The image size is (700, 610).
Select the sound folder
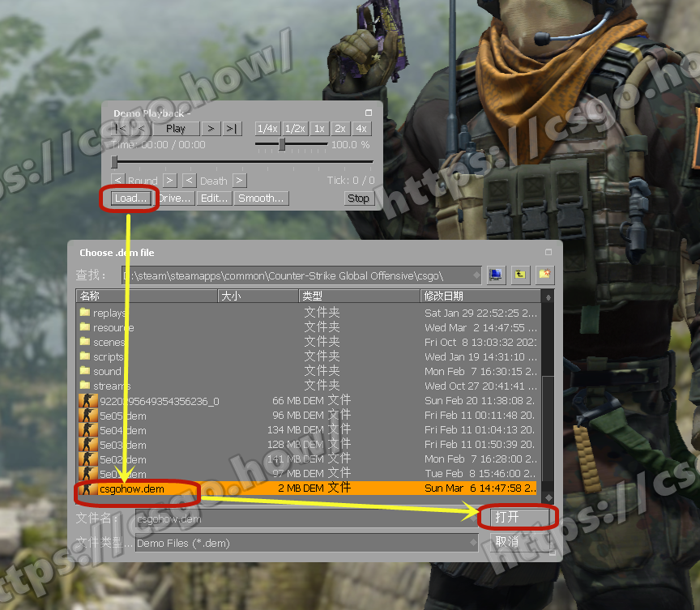tap(308, 371)
